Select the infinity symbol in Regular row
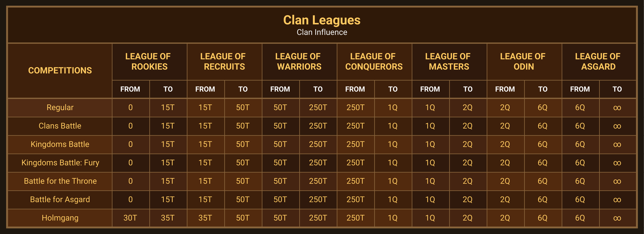The height and width of the screenshot is (234, 644). [x=617, y=108]
